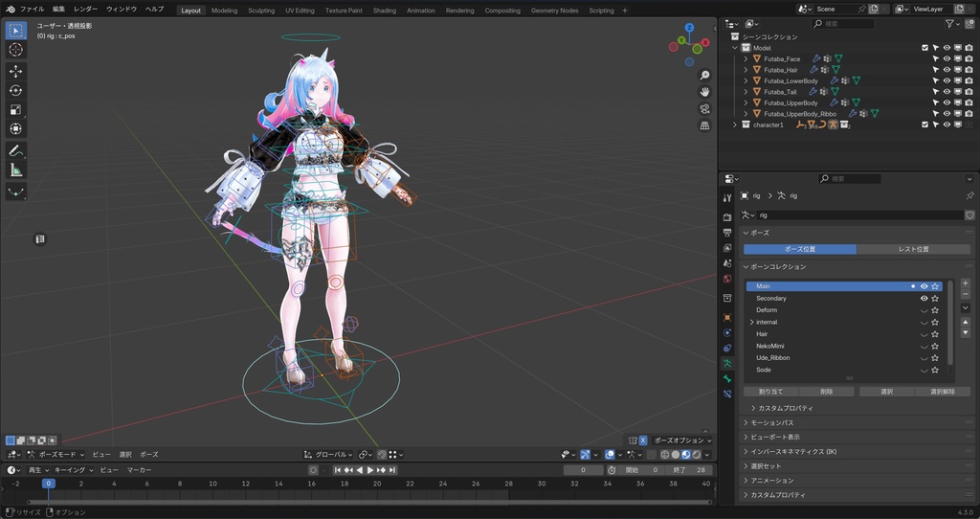This screenshot has width=980, height=519.
Task: Click the 終了 end frame field
Action: (x=687, y=470)
